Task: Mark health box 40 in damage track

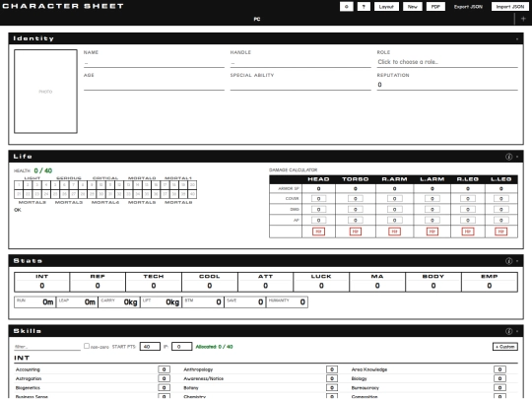Action: point(192,194)
